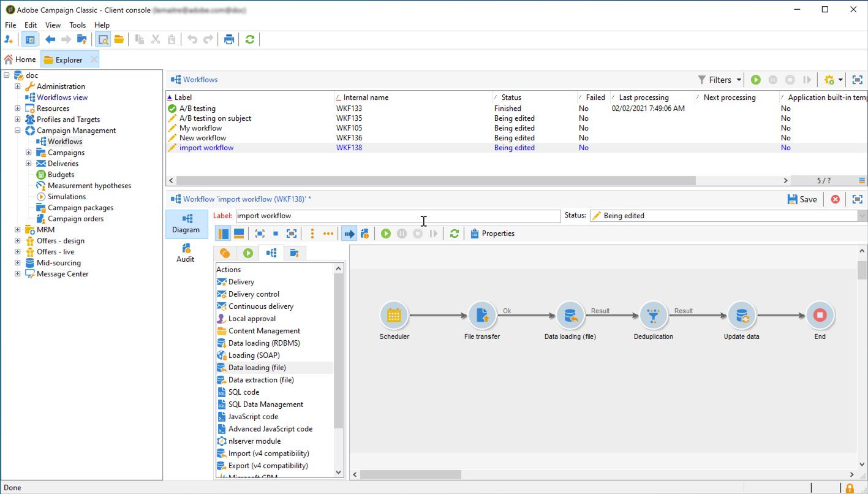Image resolution: width=868 pixels, height=494 pixels.
Task: Open the green play tab in the activity palette
Action: (x=248, y=253)
